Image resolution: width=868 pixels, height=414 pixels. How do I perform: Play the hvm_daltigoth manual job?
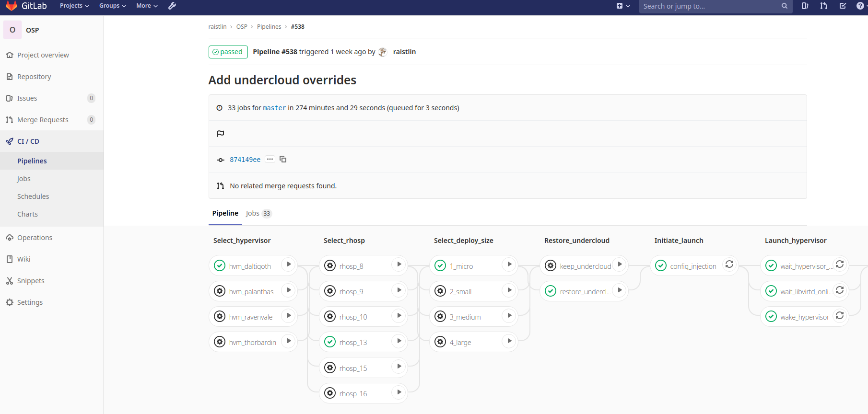tap(289, 264)
